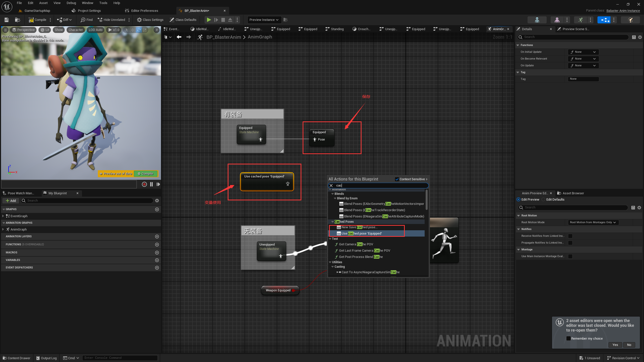This screenshot has height=362, width=644.
Task: Choose Use cached pose 'Equipped' entry
Action: coord(361,233)
